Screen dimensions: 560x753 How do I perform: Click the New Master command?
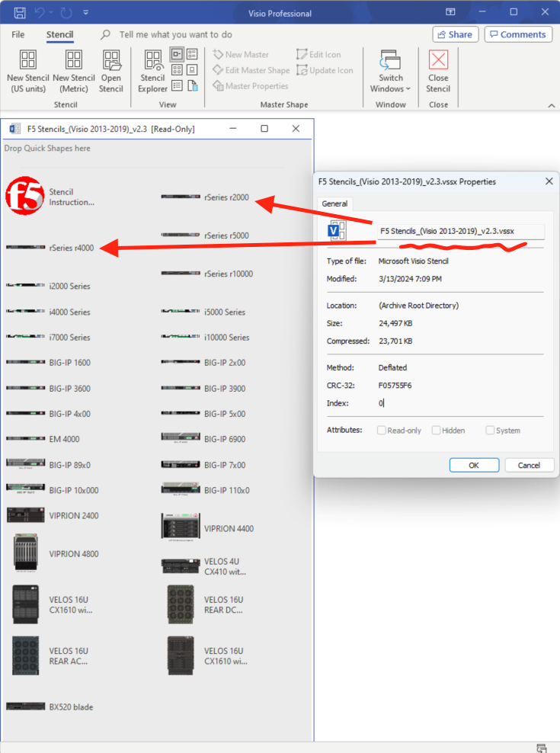click(x=241, y=54)
